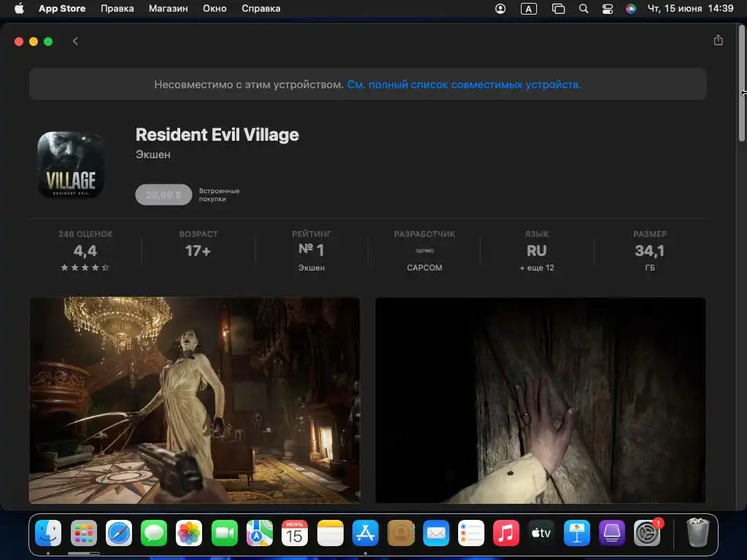Launch Siri from the menu bar
This screenshot has width=747, height=560.
tap(631, 9)
